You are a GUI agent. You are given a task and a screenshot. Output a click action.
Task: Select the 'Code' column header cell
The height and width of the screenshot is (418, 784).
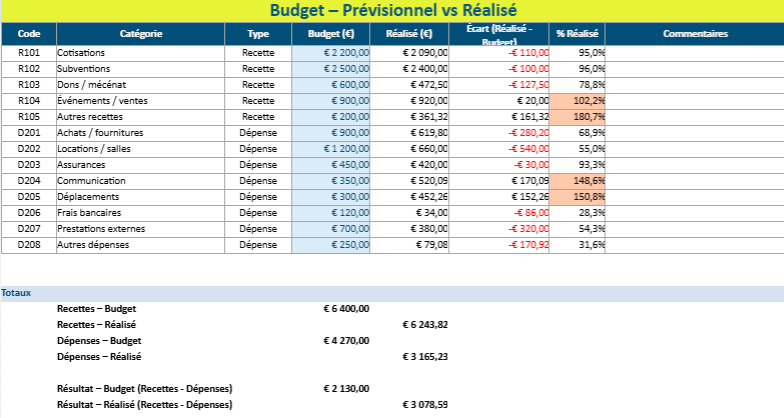click(28, 34)
